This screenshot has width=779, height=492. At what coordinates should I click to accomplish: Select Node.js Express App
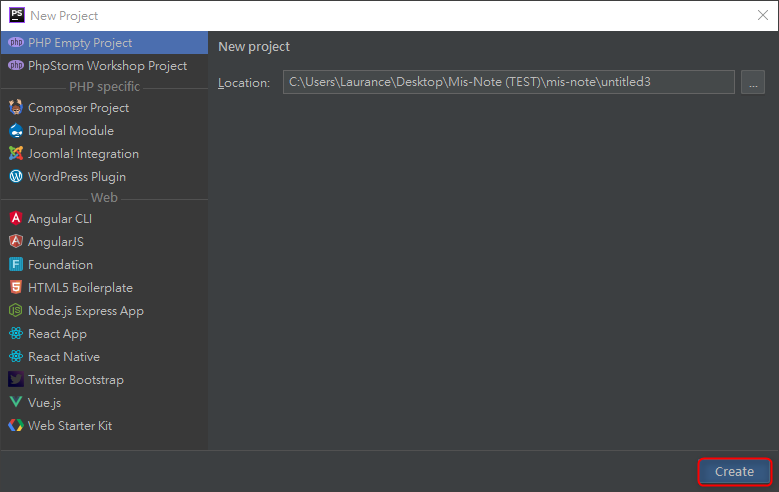(x=104, y=311)
